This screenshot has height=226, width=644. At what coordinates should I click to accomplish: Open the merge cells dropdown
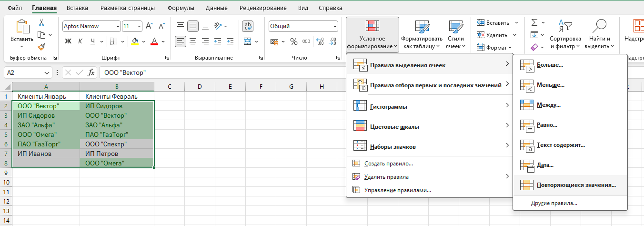click(x=256, y=41)
